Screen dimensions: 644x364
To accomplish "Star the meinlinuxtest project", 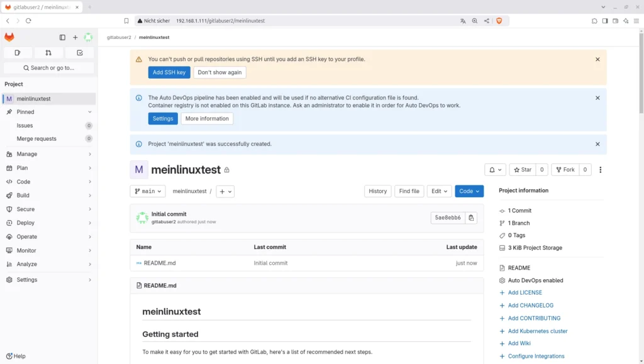I will [x=522, y=170].
